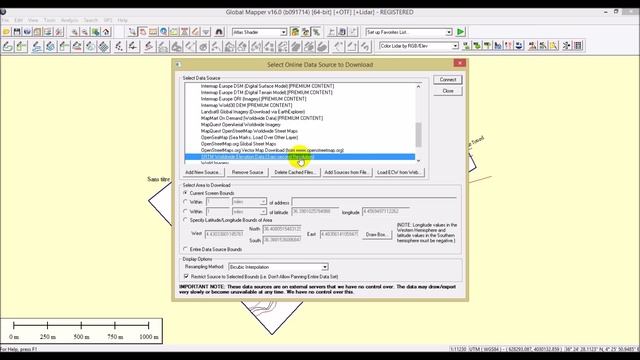Select Entire Data Source Bounds radio button
Viewport: 640px width, 360px height.
click(x=186, y=249)
